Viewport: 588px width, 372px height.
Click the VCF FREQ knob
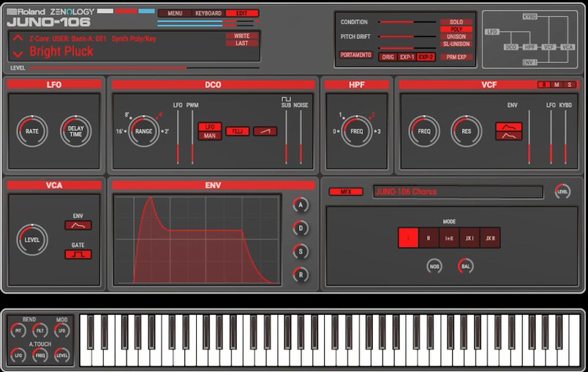tap(424, 131)
